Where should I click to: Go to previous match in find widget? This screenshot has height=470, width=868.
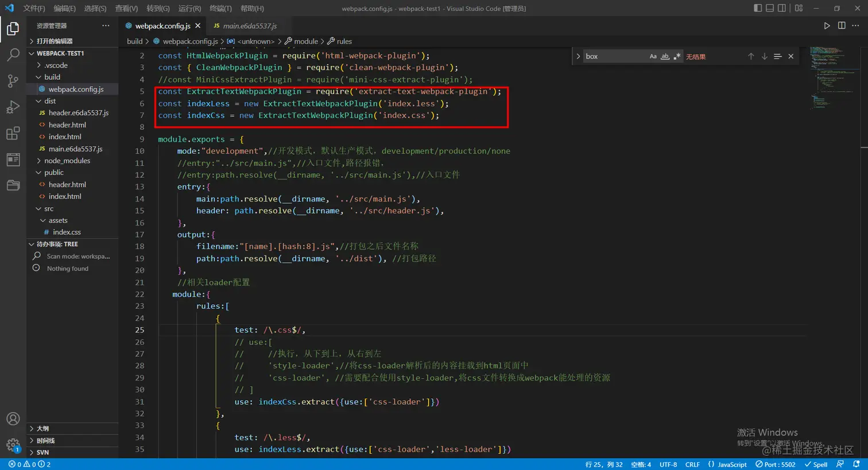click(x=751, y=56)
